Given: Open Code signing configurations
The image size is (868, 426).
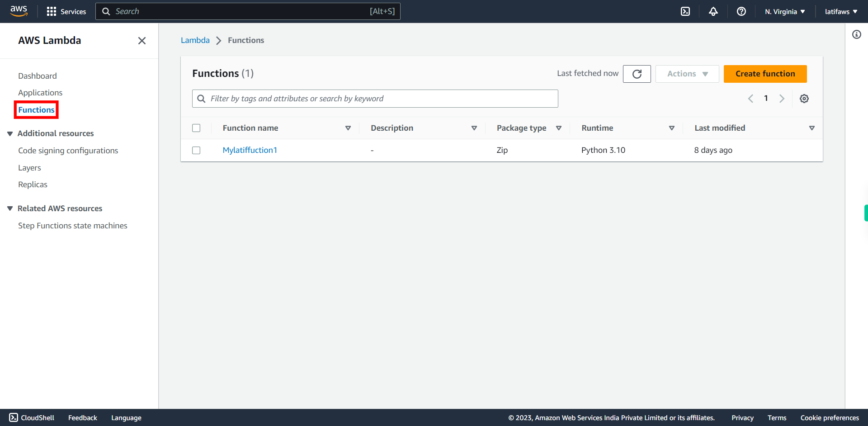Looking at the screenshot, I should 68,151.
